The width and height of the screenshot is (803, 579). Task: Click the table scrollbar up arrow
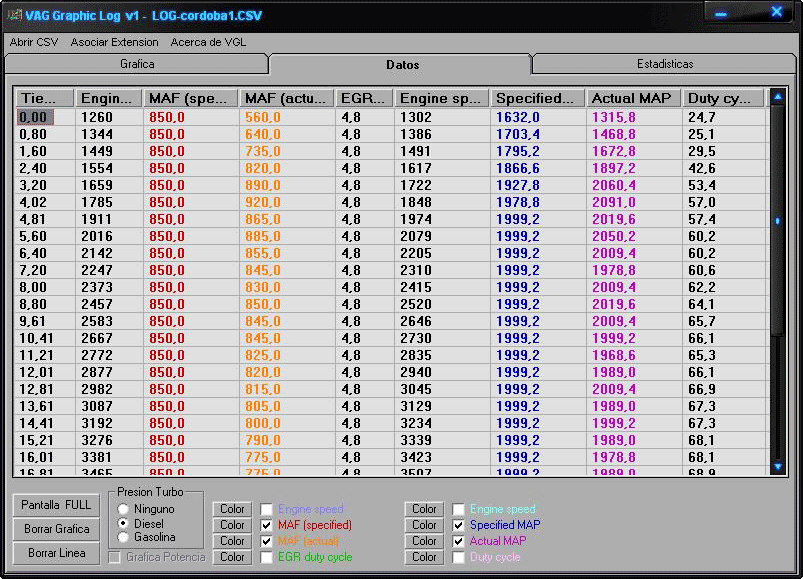tap(777, 97)
